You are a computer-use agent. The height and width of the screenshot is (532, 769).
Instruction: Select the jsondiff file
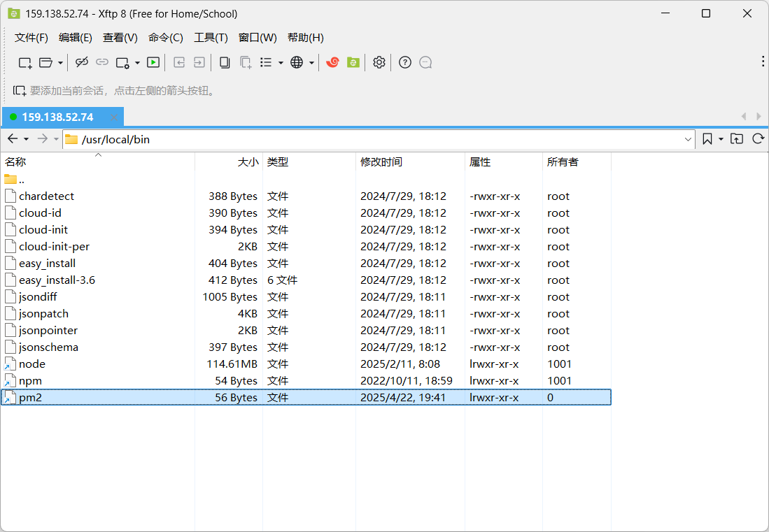point(306,297)
